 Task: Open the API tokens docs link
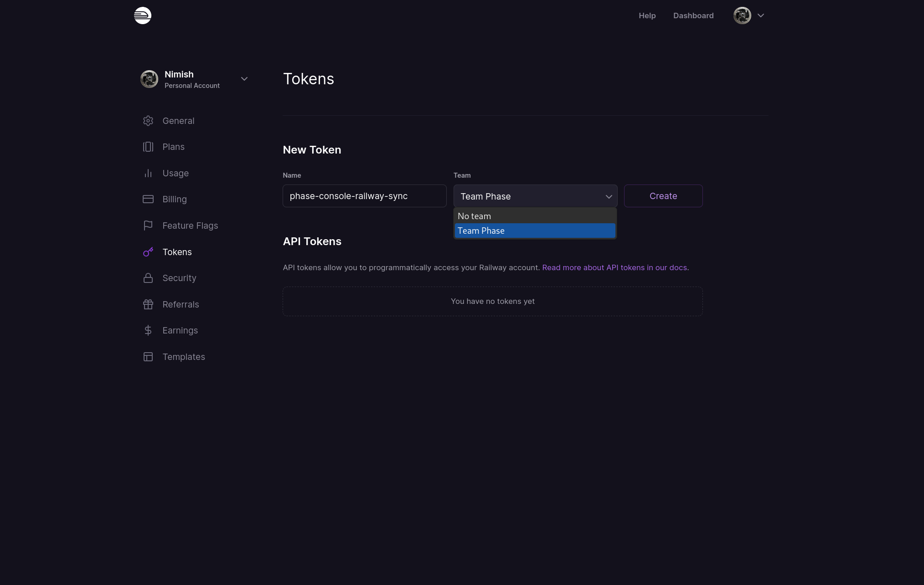tap(614, 267)
